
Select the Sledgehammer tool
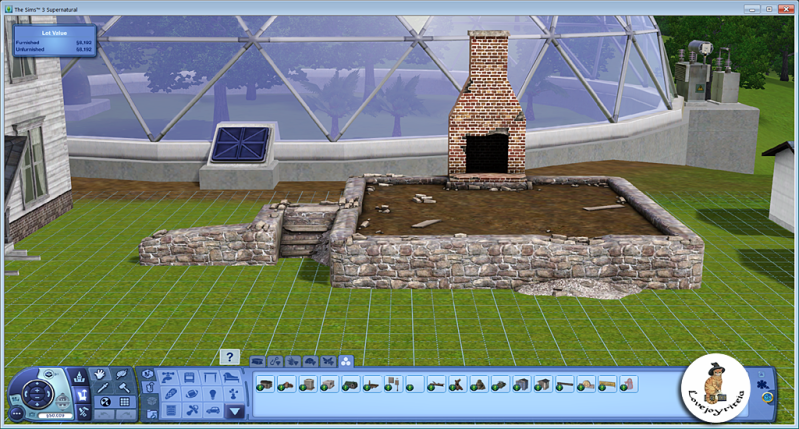(x=124, y=388)
